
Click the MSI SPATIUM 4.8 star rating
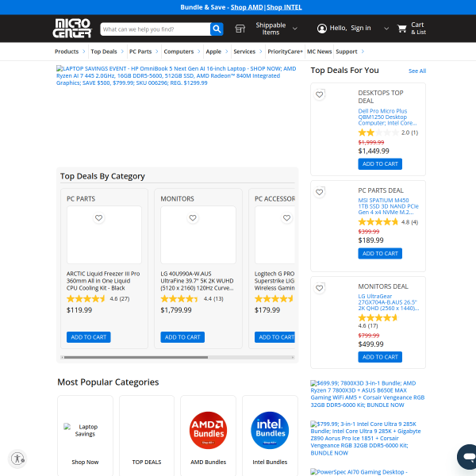coord(378,222)
